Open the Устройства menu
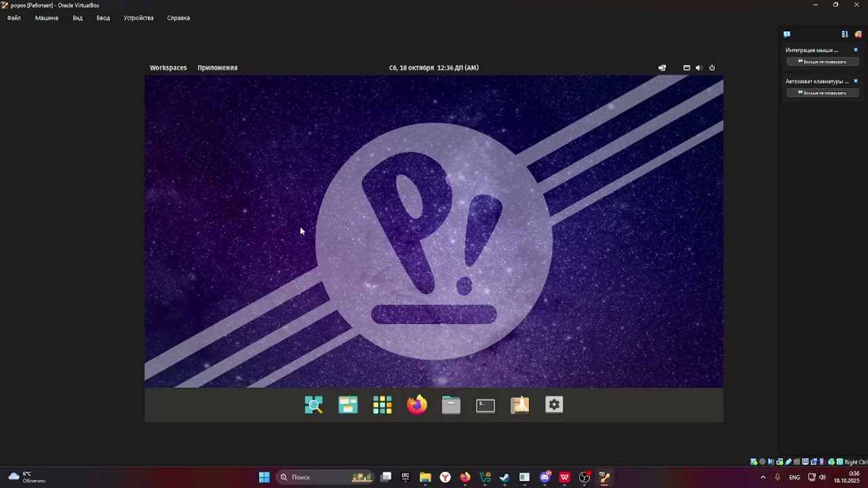868x488 pixels. pos(138,18)
